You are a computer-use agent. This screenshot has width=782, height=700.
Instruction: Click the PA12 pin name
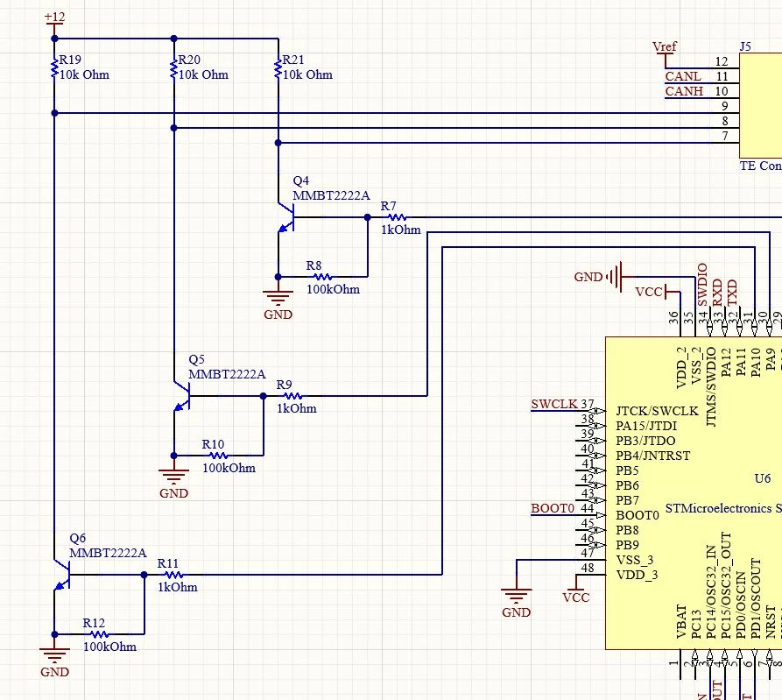tap(726, 362)
